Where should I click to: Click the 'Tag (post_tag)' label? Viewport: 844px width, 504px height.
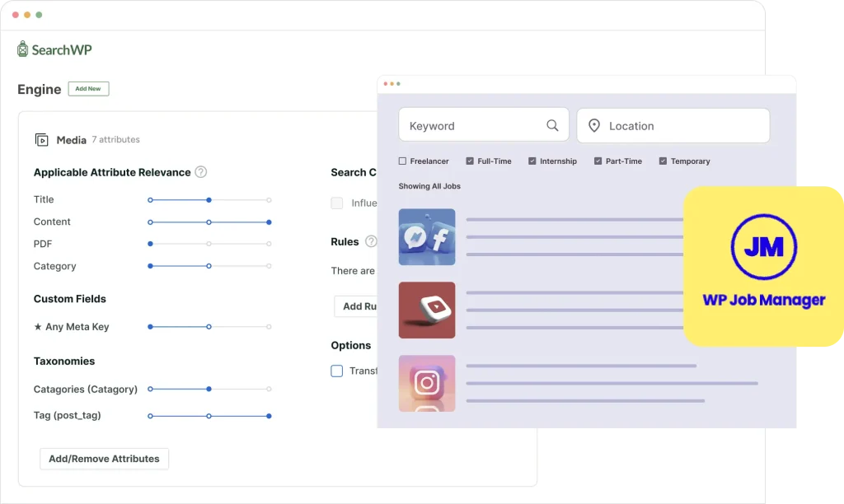tap(68, 415)
